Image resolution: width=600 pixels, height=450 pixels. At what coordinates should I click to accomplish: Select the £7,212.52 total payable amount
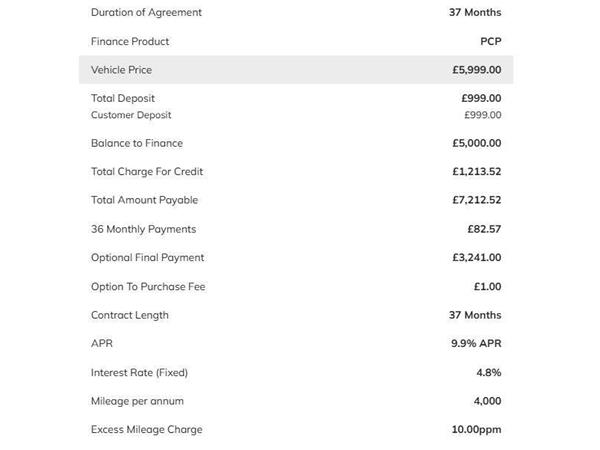click(x=476, y=200)
